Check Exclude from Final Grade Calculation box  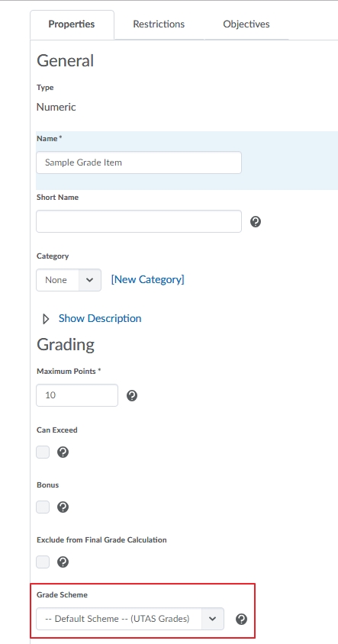[x=43, y=562]
